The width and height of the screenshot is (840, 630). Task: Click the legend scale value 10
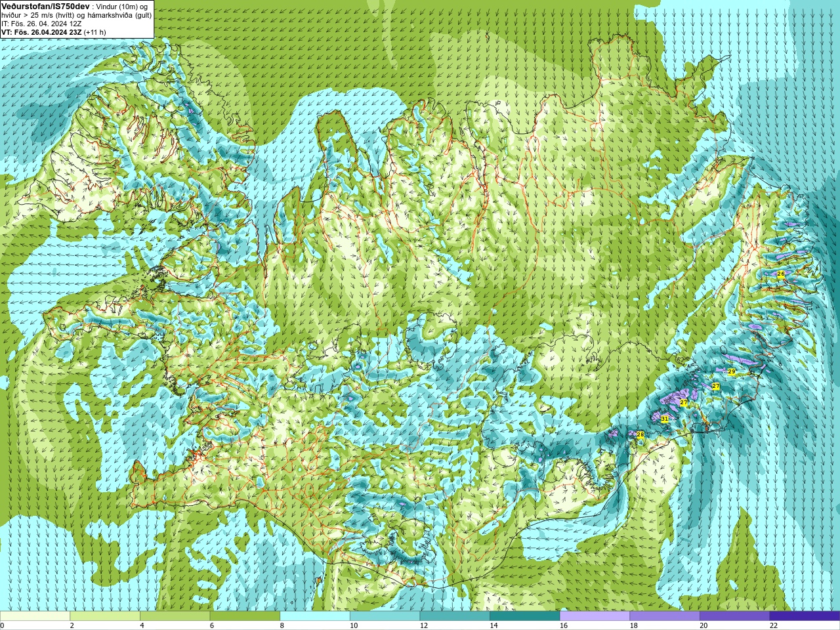[x=354, y=625]
